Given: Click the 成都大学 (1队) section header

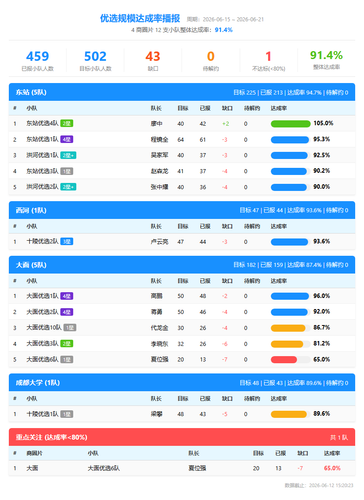Looking at the screenshot, I should click(x=182, y=383).
